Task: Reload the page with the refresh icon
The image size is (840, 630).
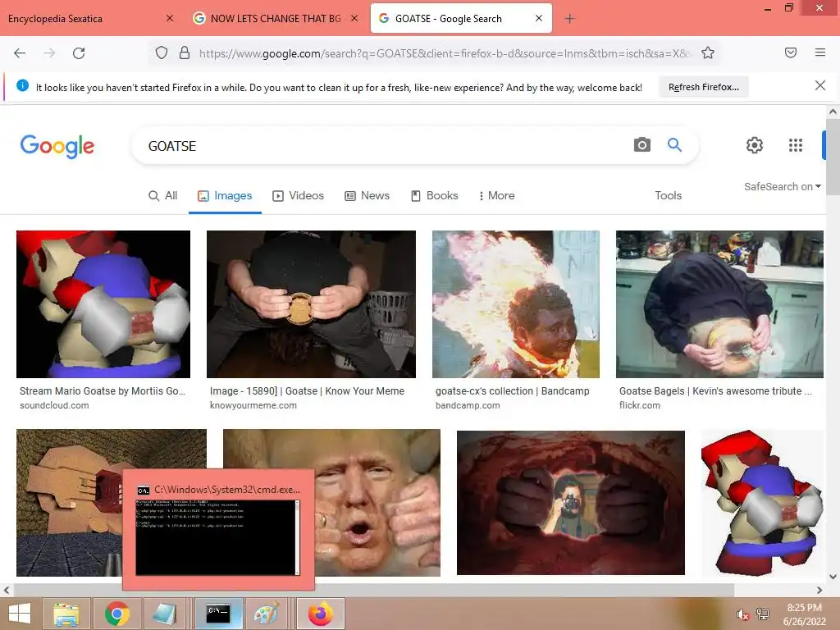Action: [x=79, y=53]
